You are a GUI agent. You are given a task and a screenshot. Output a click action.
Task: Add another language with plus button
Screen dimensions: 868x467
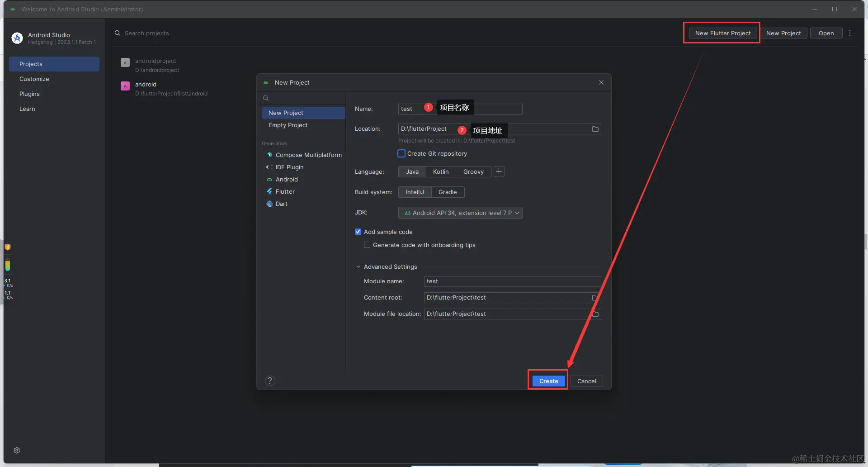point(499,172)
